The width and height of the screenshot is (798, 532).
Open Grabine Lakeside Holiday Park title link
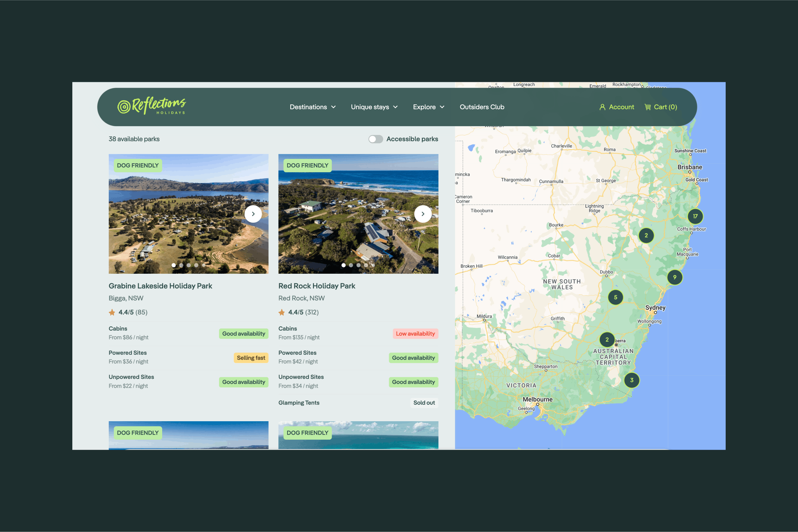160,286
